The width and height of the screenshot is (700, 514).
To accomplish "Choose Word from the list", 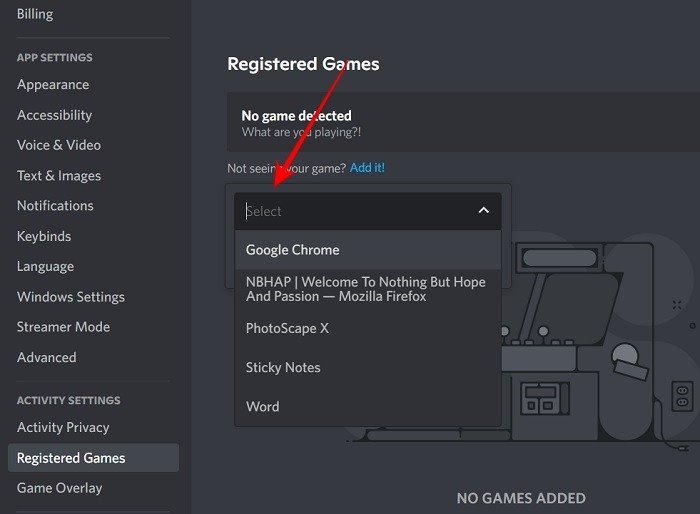I will tap(368, 406).
